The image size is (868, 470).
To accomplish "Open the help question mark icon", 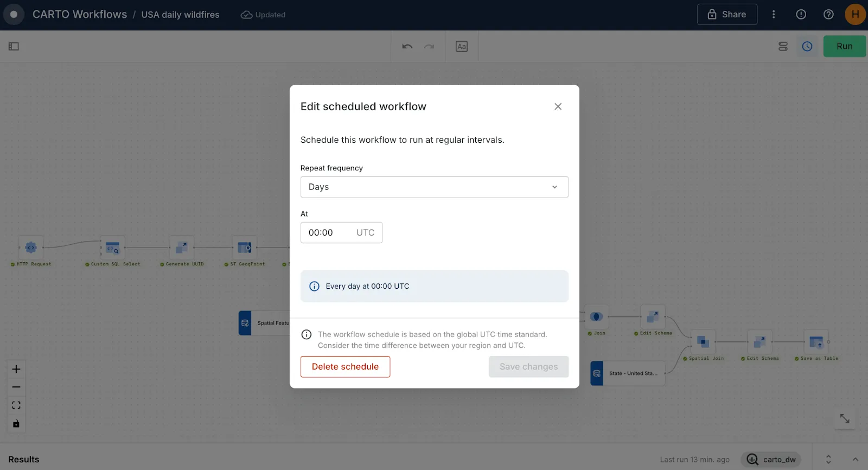I will pyautogui.click(x=828, y=15).
